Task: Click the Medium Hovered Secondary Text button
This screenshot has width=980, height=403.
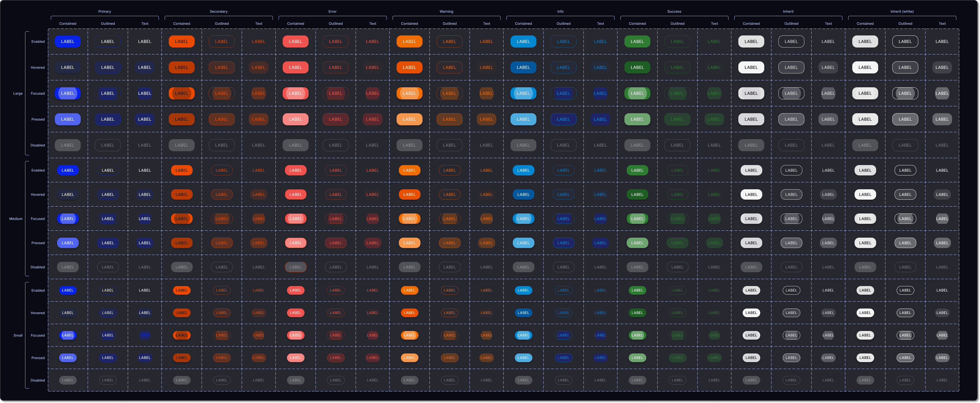Action: coord(259,194)
